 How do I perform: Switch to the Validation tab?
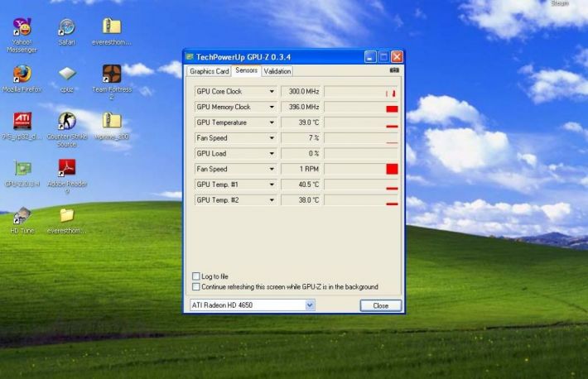click(277, 71)
